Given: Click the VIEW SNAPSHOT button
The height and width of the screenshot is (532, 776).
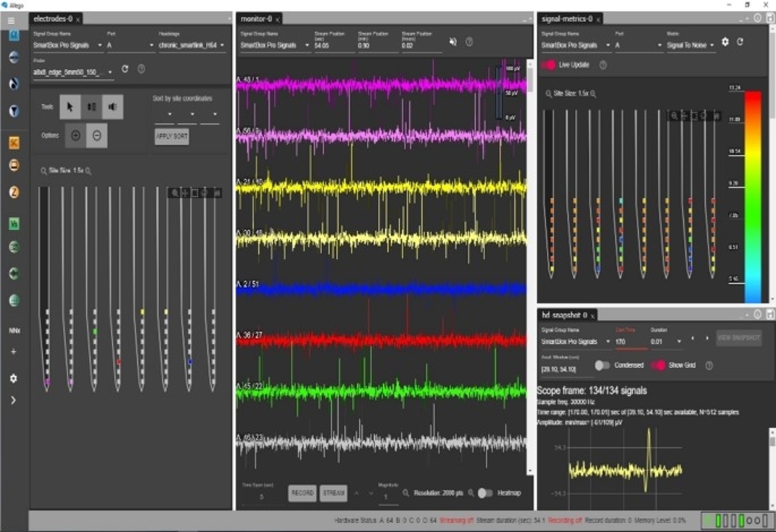Looking at the screenshot, I should click(738, 338).
